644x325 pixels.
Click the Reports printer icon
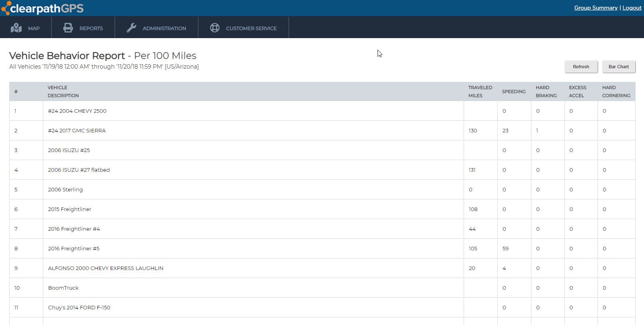tap(68, 28)
